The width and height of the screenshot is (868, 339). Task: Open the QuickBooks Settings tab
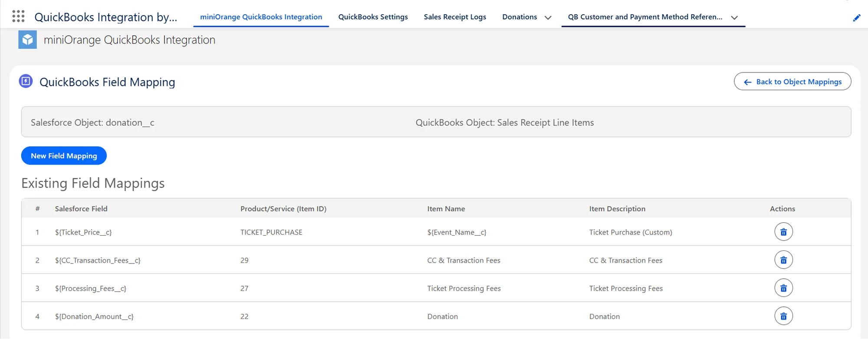[x=373, y=17]
